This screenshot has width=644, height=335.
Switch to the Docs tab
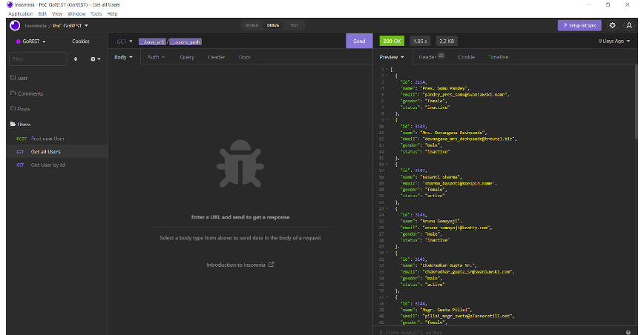[x=244, y=57]
